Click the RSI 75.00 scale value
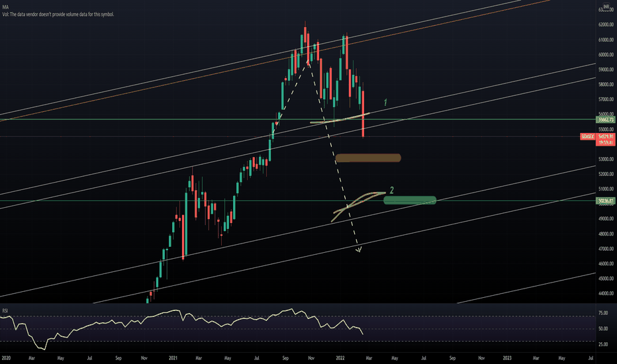The height and width of the screenshot is (364, 617). point(603,313)
